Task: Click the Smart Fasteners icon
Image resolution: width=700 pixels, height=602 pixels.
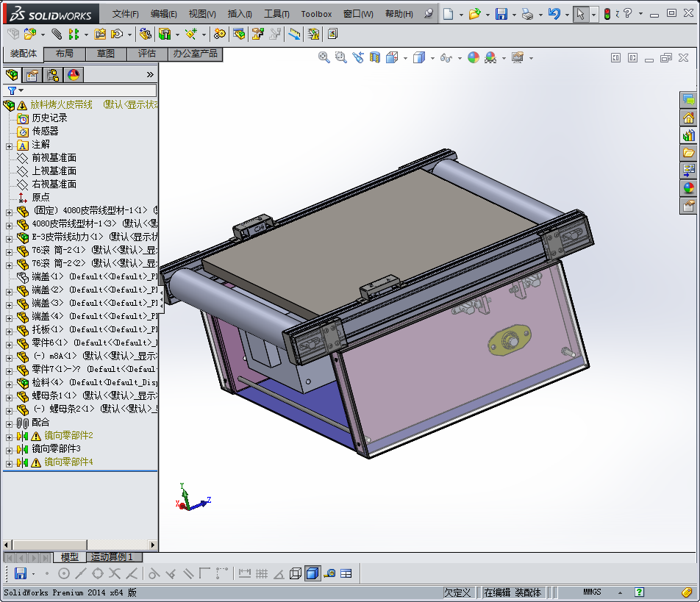Action: [x=99, y=34]
